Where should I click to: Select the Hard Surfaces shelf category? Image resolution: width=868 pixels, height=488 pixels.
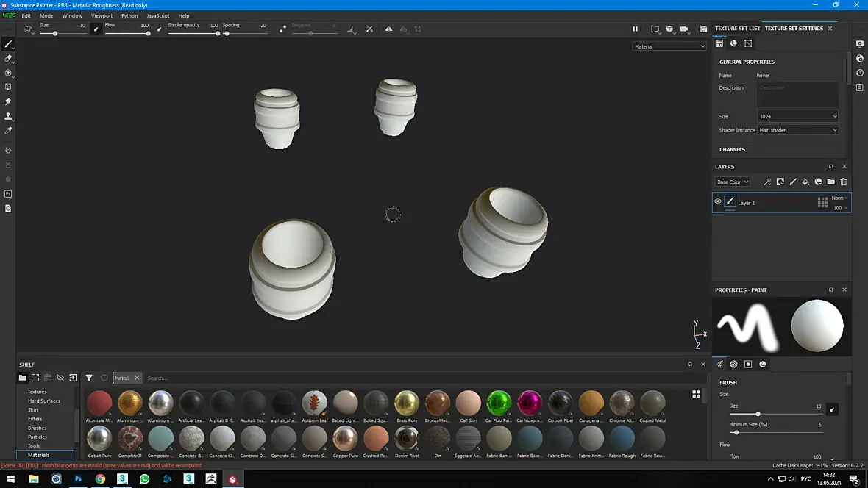pos(43,401)
